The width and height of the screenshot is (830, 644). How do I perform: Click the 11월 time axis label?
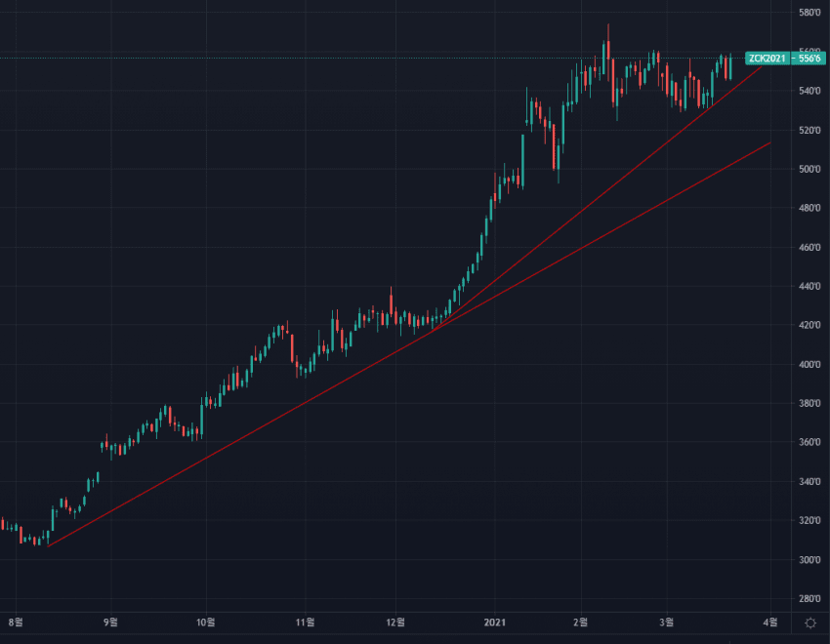(x=305, y=623)
